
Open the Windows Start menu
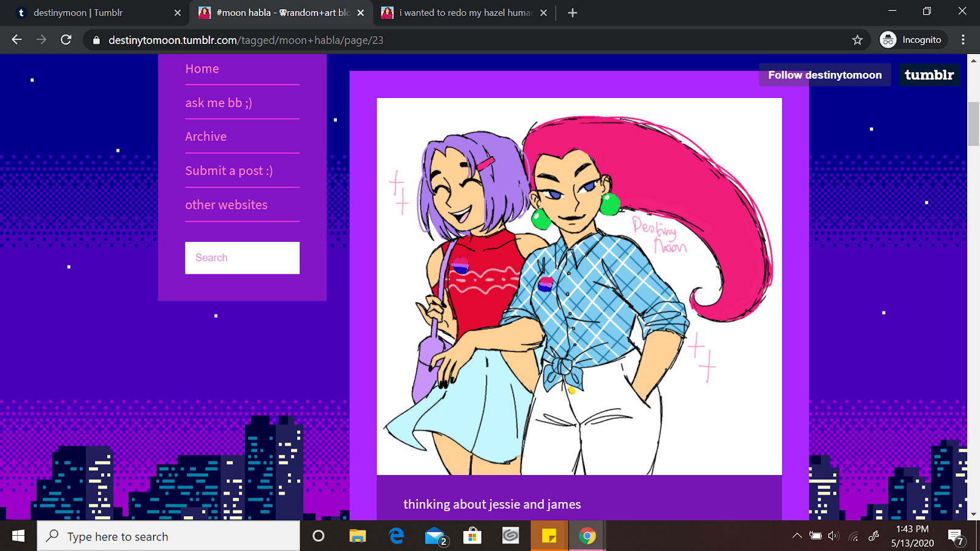click(x=18, y=536)
